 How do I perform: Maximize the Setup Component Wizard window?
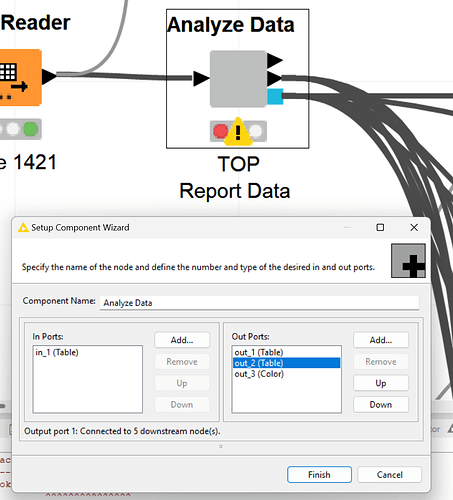point(380,227)
